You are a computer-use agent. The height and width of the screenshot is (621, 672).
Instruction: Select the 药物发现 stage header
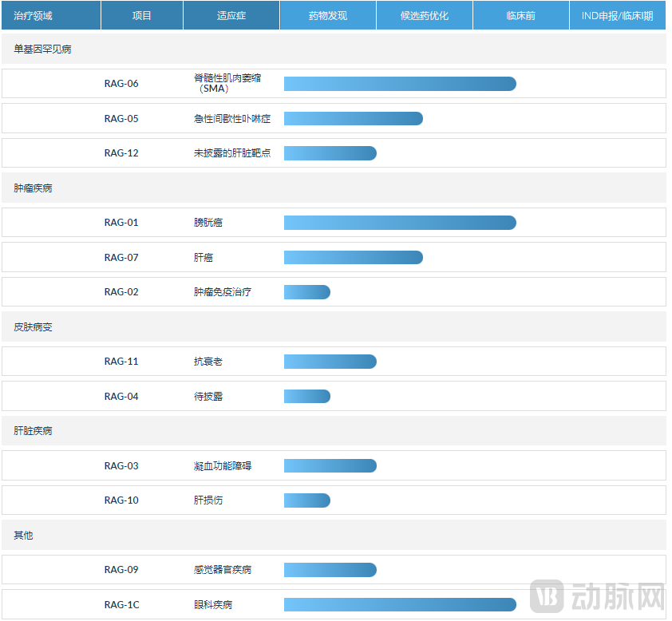[x=327, y=15]
